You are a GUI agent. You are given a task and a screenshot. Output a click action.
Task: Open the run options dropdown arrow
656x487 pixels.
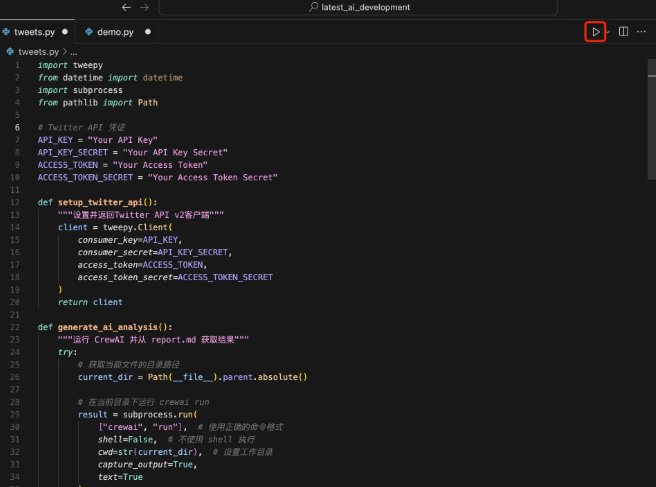pos(607,32)
